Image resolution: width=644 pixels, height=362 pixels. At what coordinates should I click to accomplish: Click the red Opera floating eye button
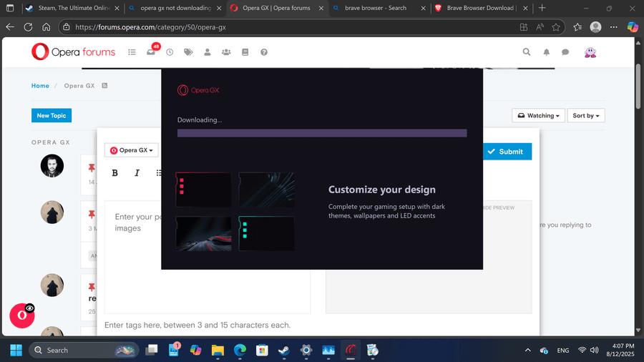(22, 315)
